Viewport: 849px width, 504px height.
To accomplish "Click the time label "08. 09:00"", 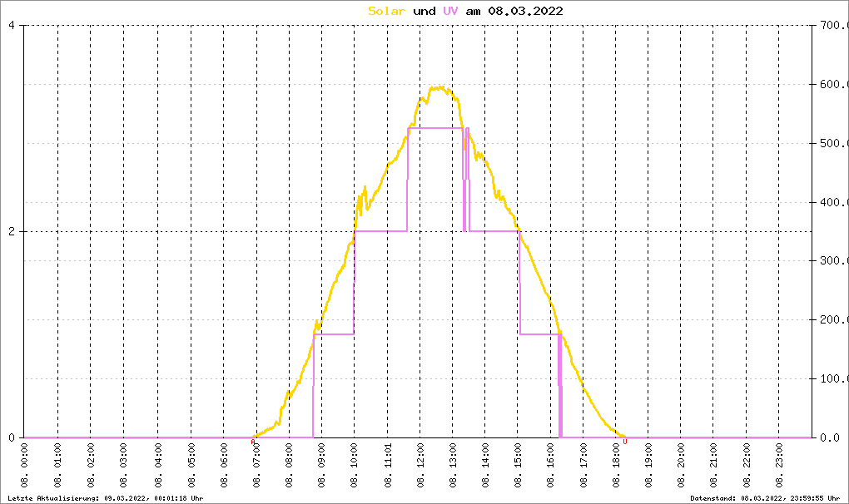I will 321,466.
